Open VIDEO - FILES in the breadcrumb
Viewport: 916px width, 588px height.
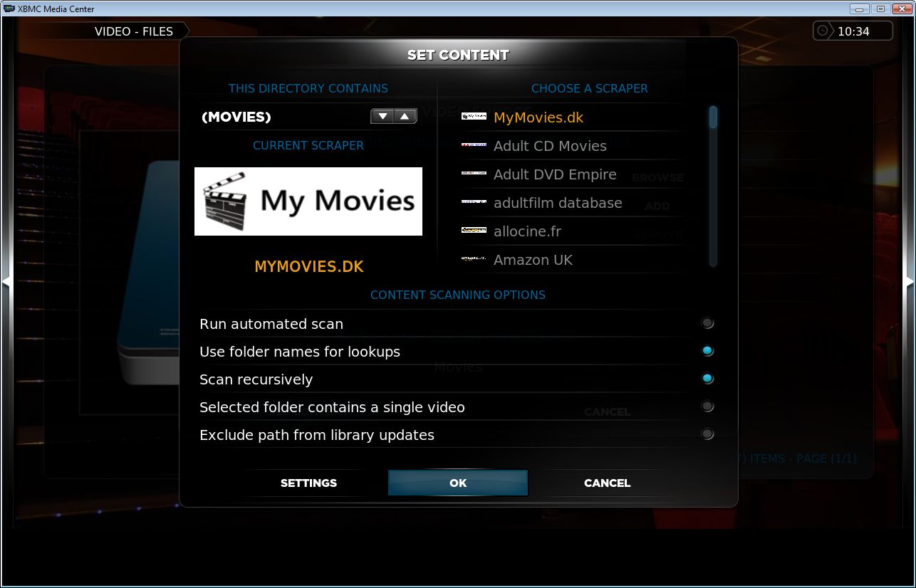[135, 31]
